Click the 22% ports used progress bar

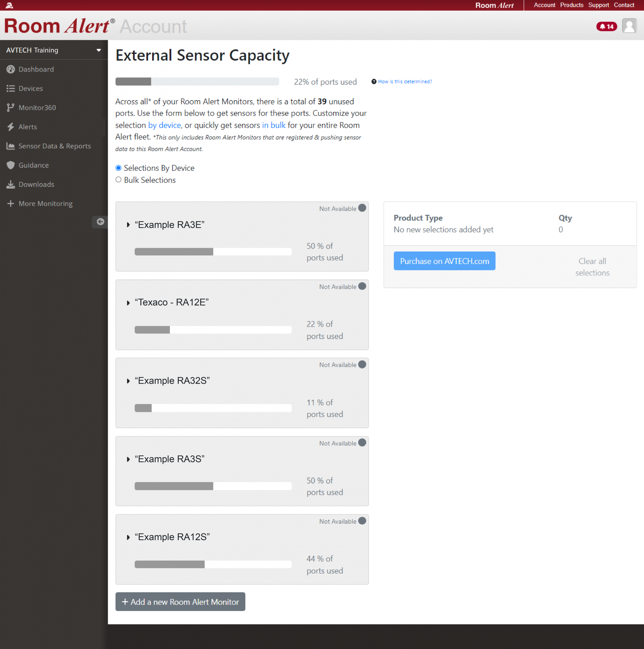click(197, 81)
